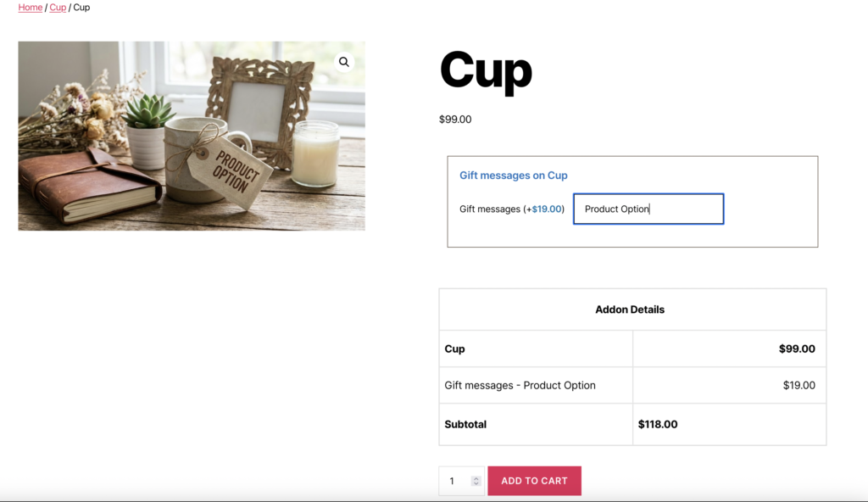
Task: Open the Home breadcrumb link
Action: 31,8
